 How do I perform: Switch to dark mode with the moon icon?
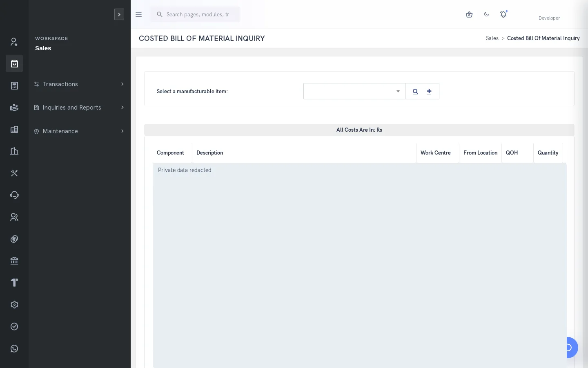tap(486, 14)
